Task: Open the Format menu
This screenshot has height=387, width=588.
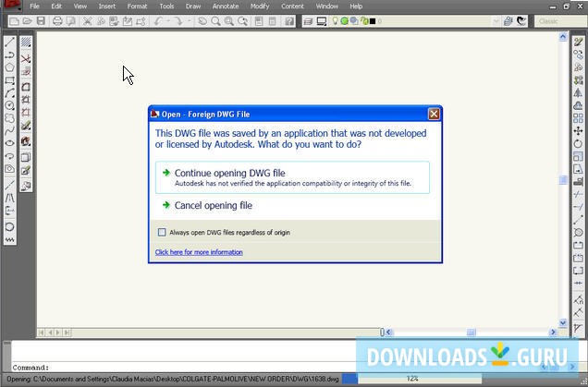Action: click(137, 6)
